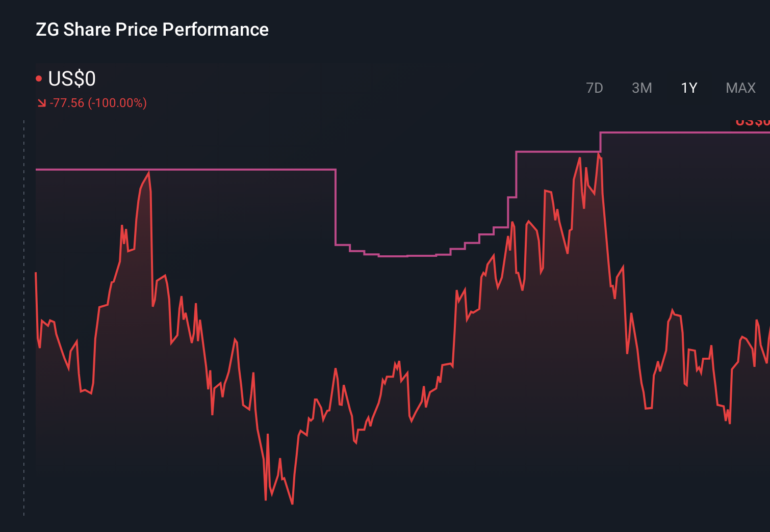Click the red line's deepest trough
This screenshot has height=532, width=770.
tap(291, 503)
